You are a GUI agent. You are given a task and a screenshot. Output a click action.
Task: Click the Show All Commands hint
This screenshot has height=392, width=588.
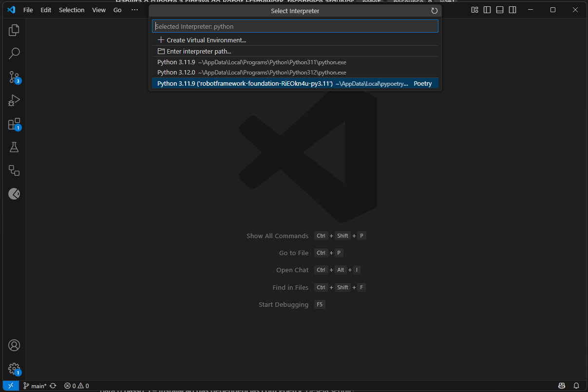(277, 236)
